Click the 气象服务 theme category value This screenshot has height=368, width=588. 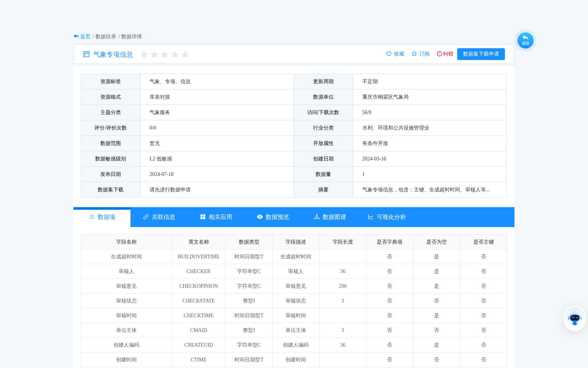(160, 113)
